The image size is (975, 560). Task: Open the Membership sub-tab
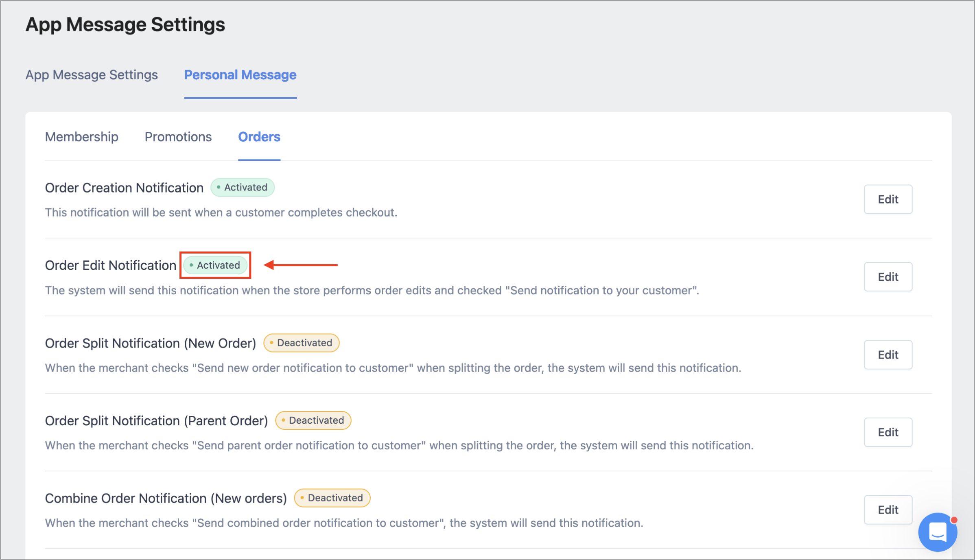click(x=81, y=137)
